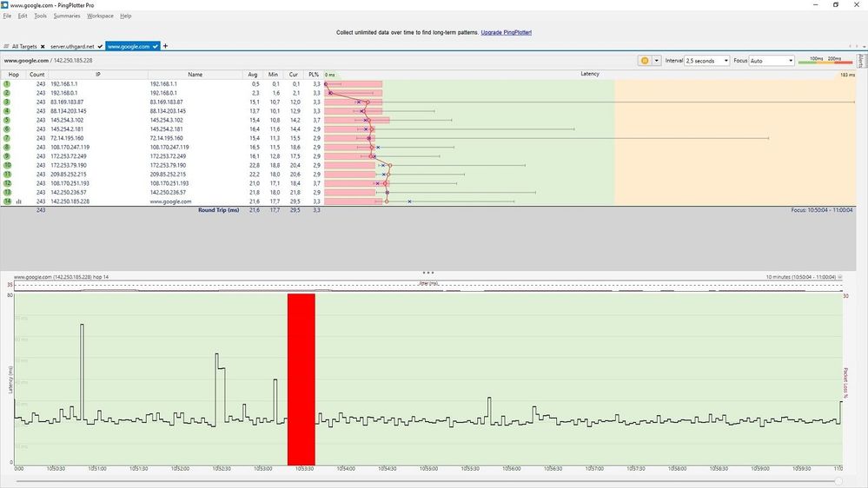
Task: Click the Focus: 10:50:04 - 11:00:04 label
Action: pyautogui.click(x=821, y=210)
